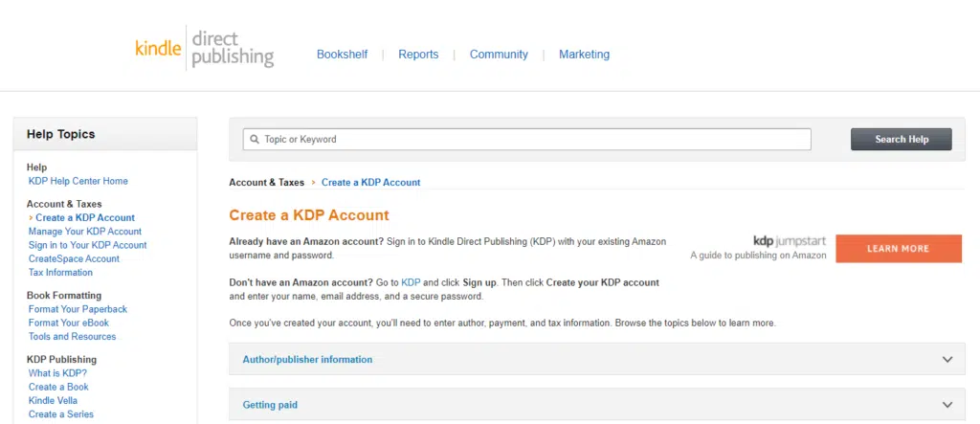Click the Kindle Direct Publishing logo

[204, 48]
